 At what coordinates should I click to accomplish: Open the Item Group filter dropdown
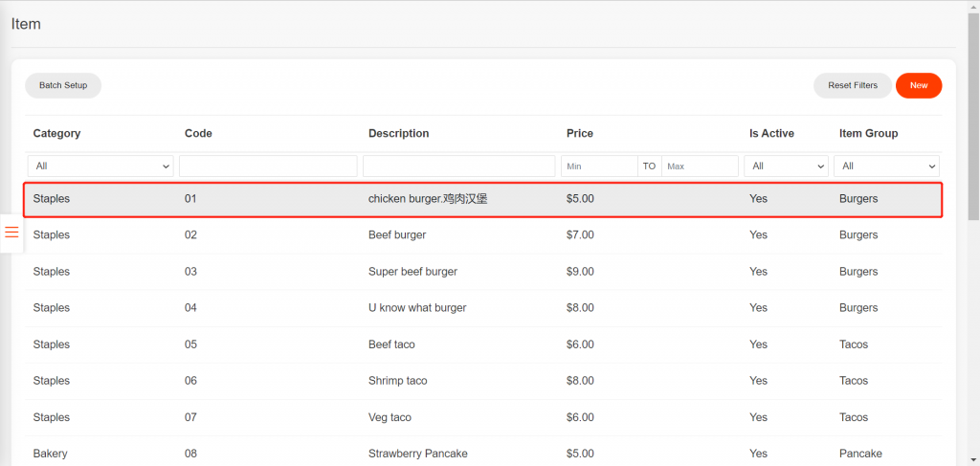tap(886, 166)
